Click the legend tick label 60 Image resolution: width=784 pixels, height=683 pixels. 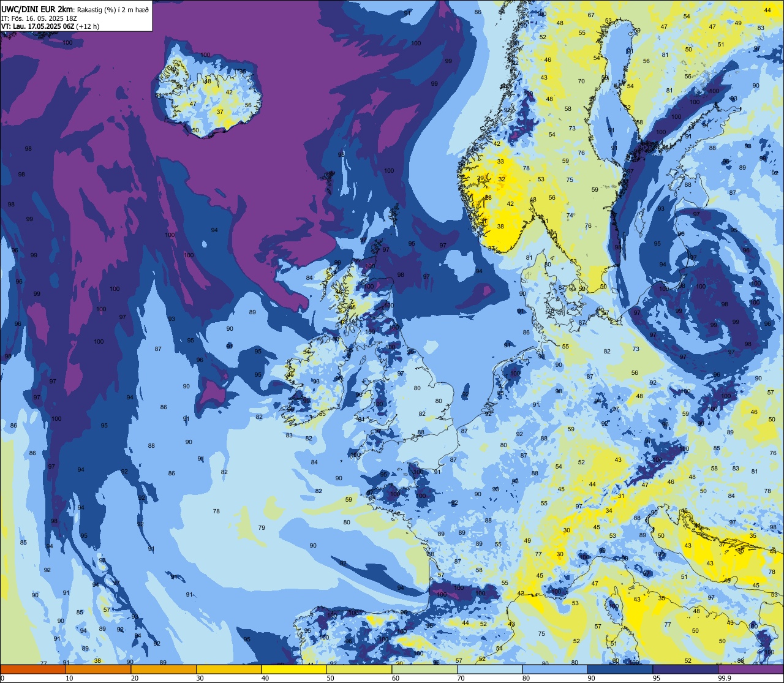[396, 678]
